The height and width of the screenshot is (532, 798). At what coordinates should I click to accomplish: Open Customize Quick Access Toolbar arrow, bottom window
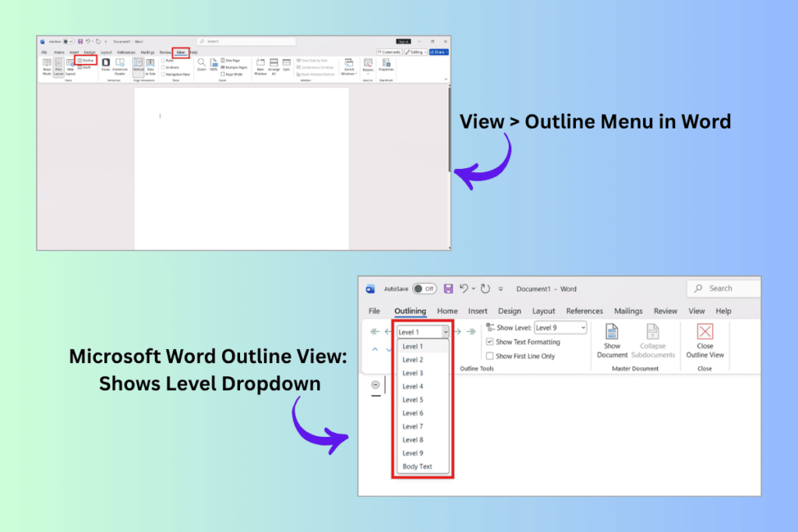(501, 288)
